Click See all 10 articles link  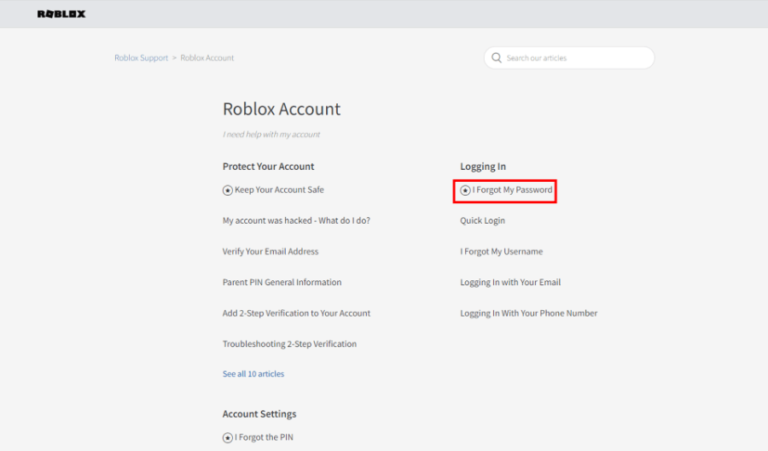(x=253, y=374)
